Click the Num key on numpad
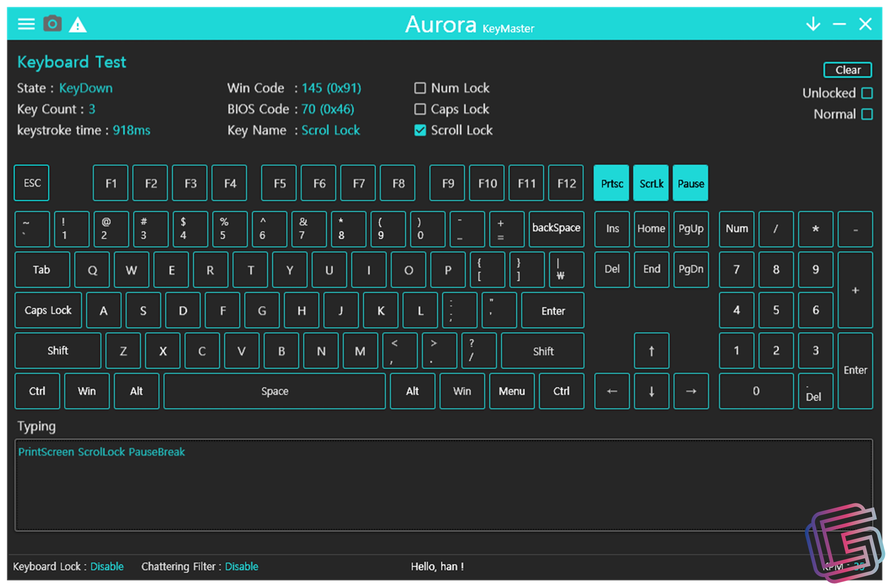The image size is (890, 588). click(736, 229)
